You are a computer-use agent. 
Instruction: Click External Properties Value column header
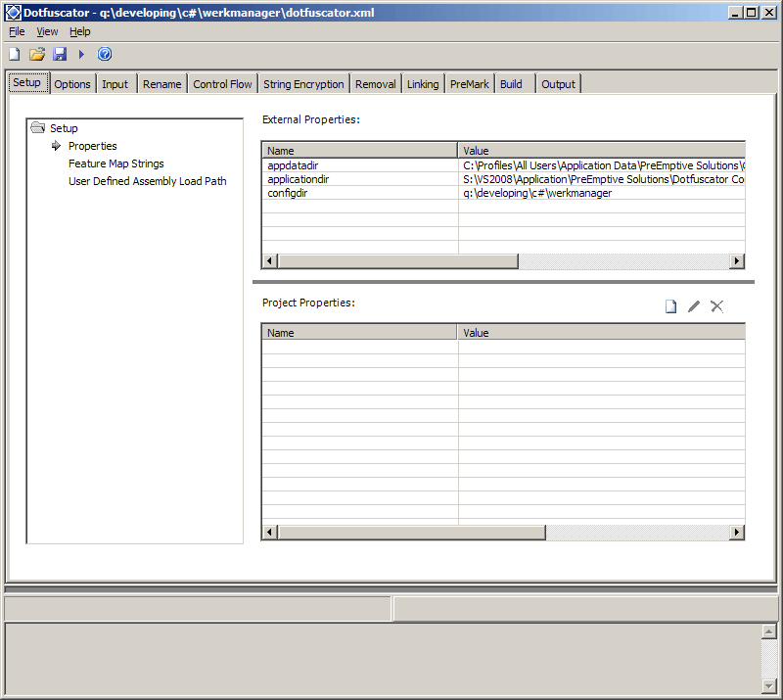(x=601, y=151)
